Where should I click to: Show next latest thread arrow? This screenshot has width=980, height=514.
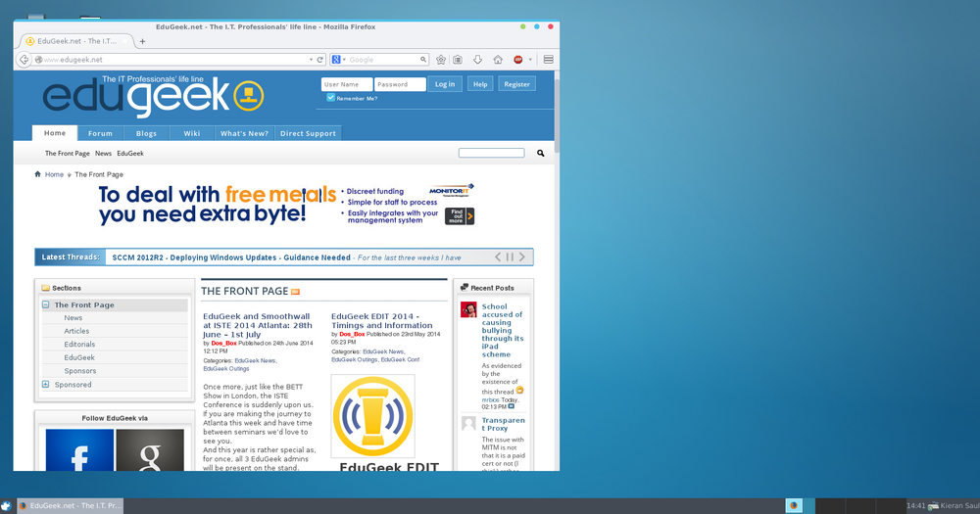tap(522, 257)
